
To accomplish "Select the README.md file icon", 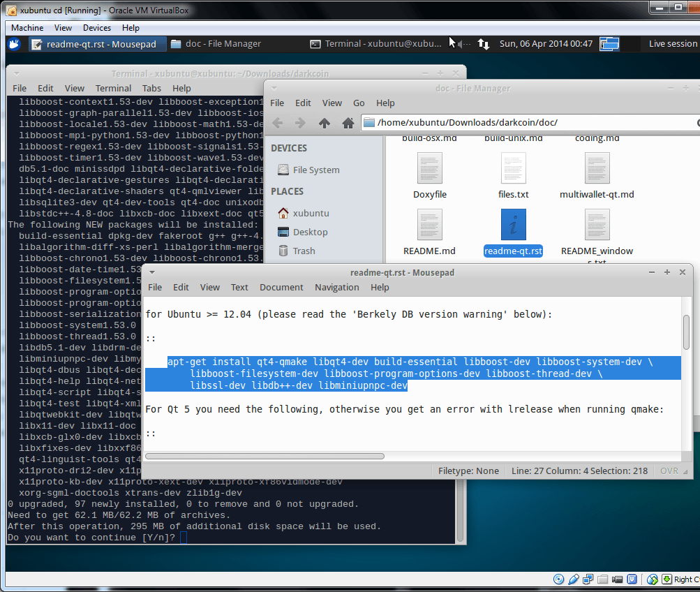I will click(x=429, y=225).
